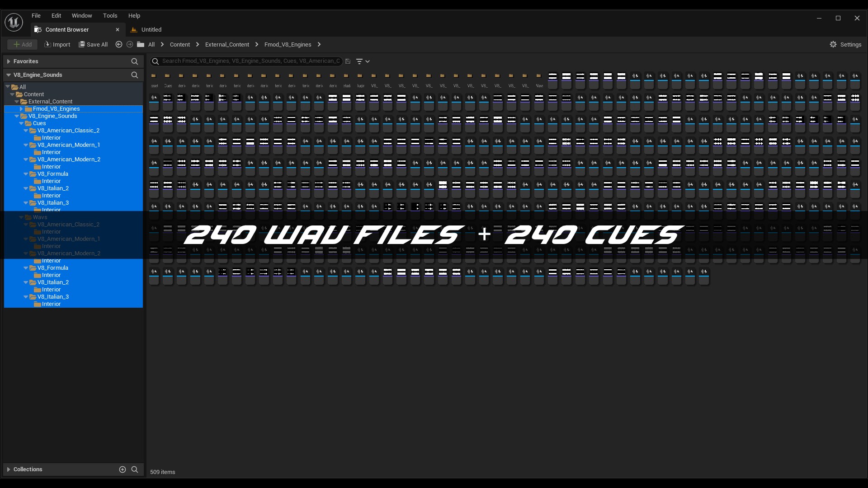
Task: Click the Save All button
Action: (x=93, y=44)
